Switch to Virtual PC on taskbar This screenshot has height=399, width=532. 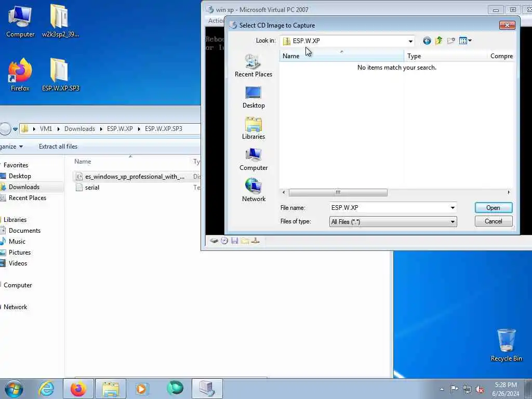[x=207, y=389]
